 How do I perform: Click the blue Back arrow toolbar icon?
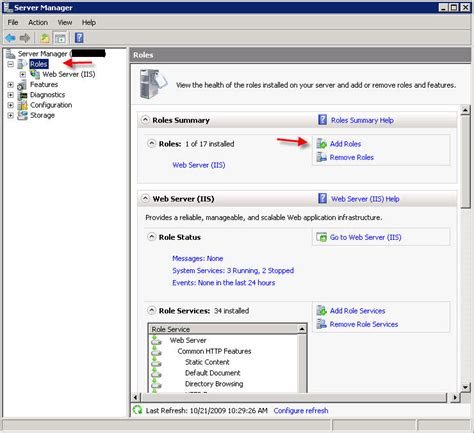[10, 38]
